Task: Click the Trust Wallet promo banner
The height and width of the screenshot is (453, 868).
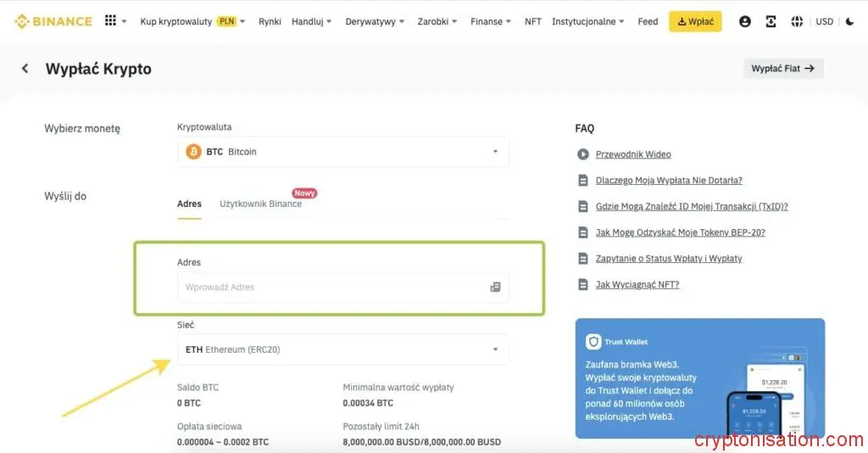Action: [699, 378]
